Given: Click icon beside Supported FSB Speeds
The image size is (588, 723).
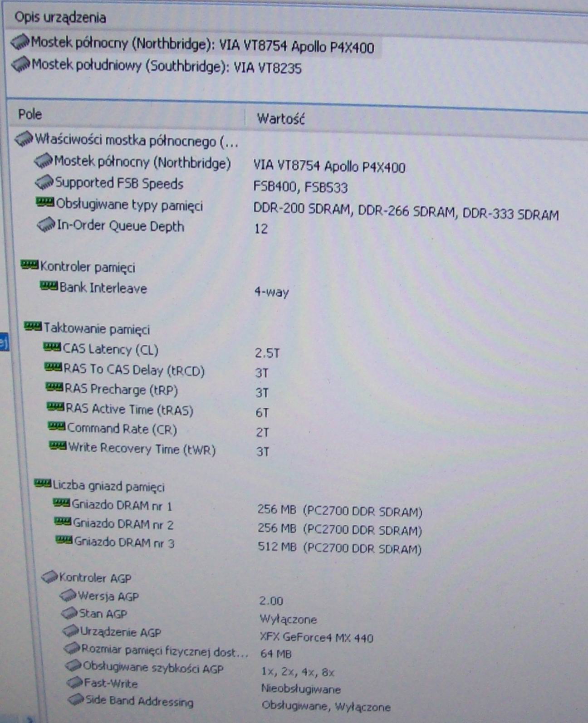Looking at the screenshot, I should pos(44,182).
